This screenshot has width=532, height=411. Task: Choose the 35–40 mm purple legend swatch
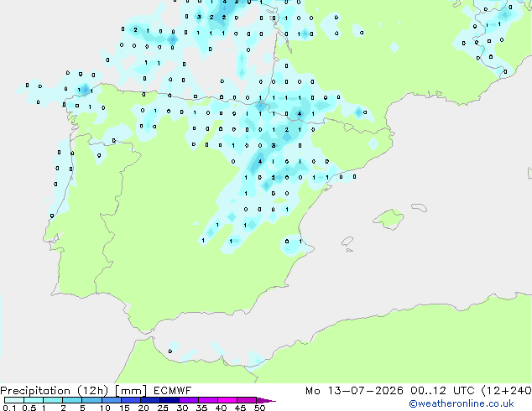coord(208,400)
